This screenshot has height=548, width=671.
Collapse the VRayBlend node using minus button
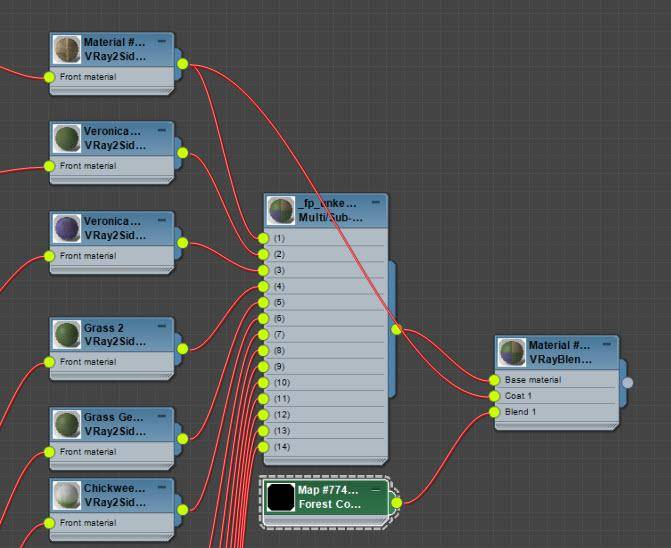coord(608,345)
